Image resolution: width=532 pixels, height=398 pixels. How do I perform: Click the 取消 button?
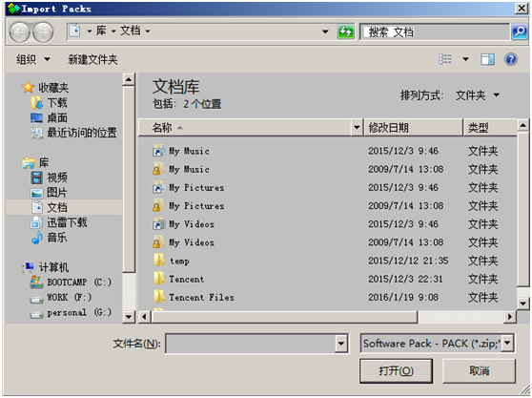coord(479,371)
